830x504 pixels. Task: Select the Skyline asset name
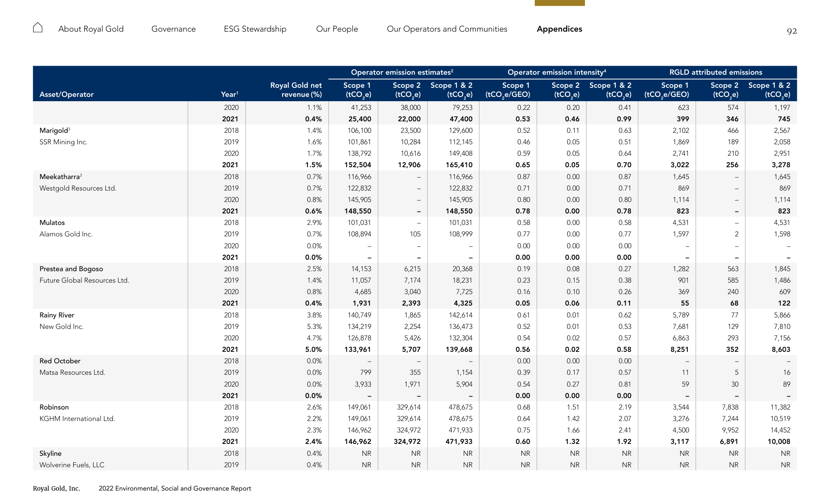tap(50, 453)
